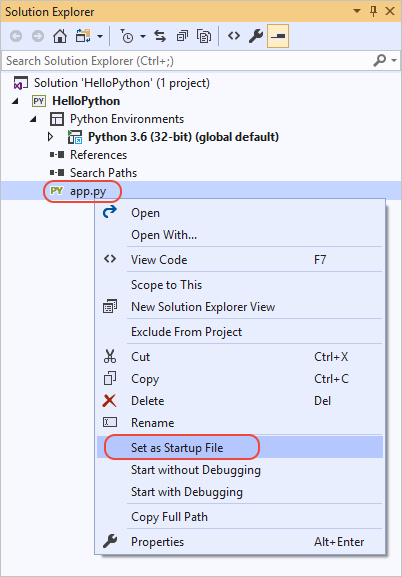Click the View Code angle-brackets toolbar icon
402x577 pixels.
click(234, 36)
